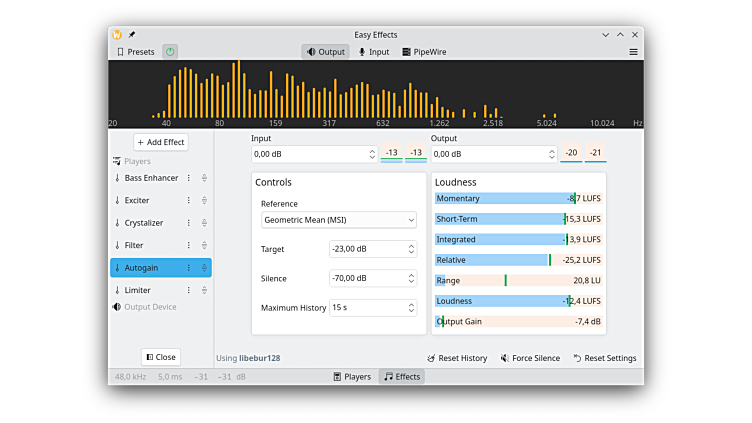The width and height of the screenshot is (752, 423).
Task: Adjust the Target value spinner arrows
Action: pyautogui.click(x=411, y=249)
